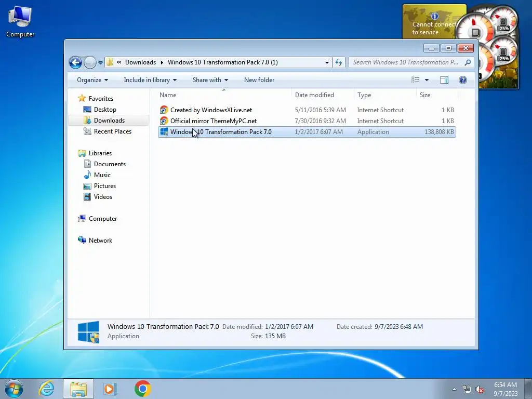Open Videos library
Screen dimensions: 532x399
[x=103, y=196]
